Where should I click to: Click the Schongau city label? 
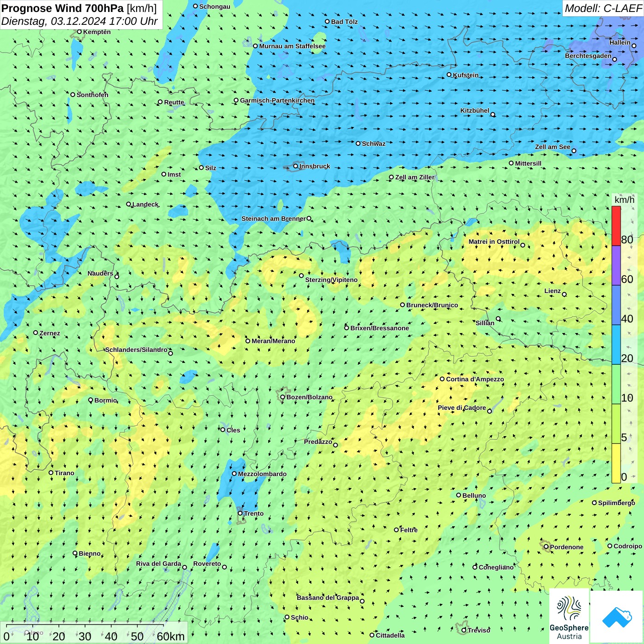click(x=215, y=6)
